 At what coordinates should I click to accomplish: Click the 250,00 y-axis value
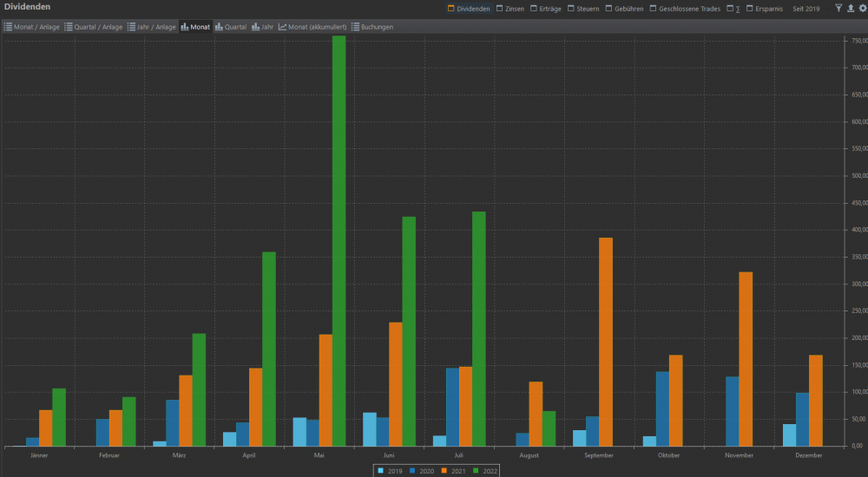859,311
